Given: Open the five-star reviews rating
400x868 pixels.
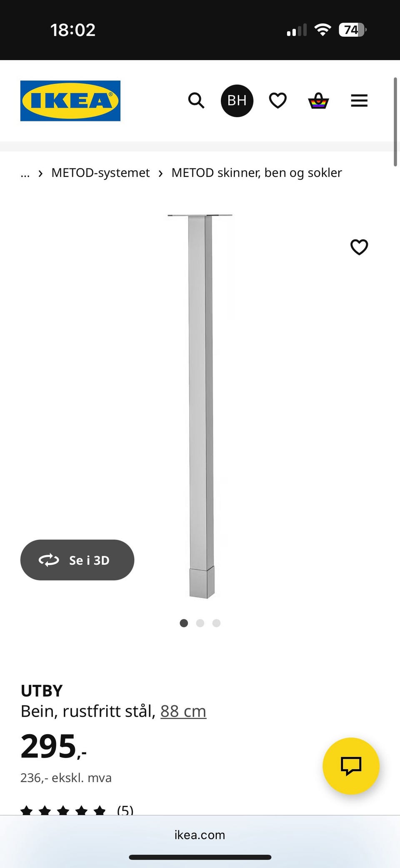Looking at the screenshot, I should [77, 810].
